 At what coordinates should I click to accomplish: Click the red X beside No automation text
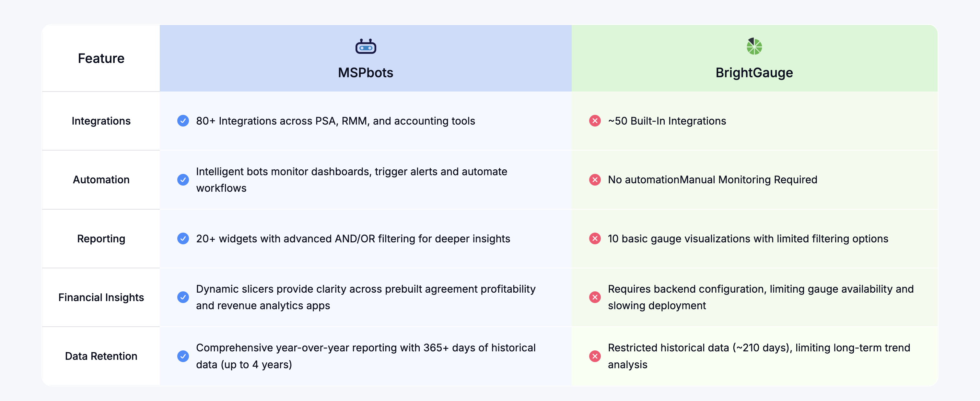(x=595, y=180)
